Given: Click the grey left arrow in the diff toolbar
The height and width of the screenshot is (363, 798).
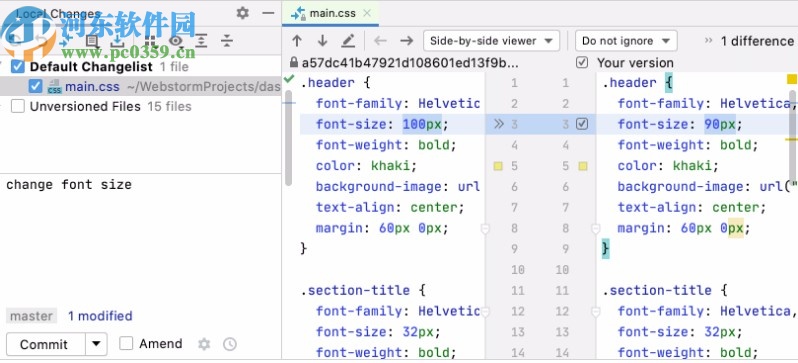Looking at the screenshot, I should pyautogui.click(x=380, y=41).
